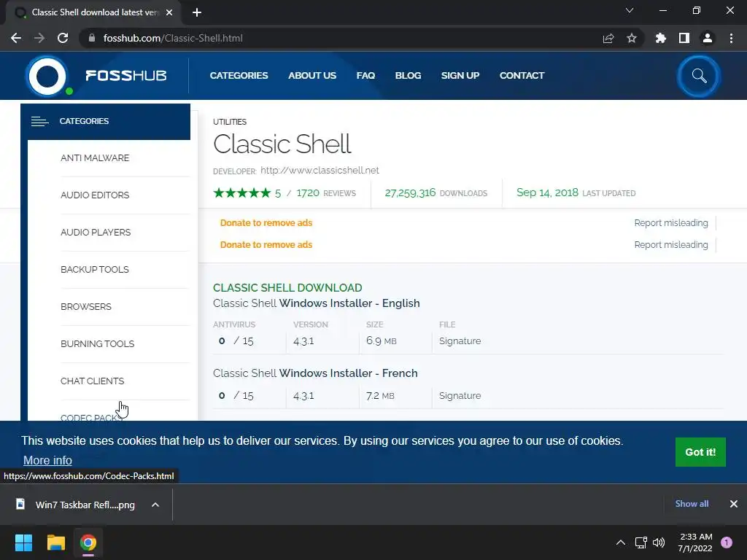Open the Windows Start menu
747x560 pixels.
point(23,542)
